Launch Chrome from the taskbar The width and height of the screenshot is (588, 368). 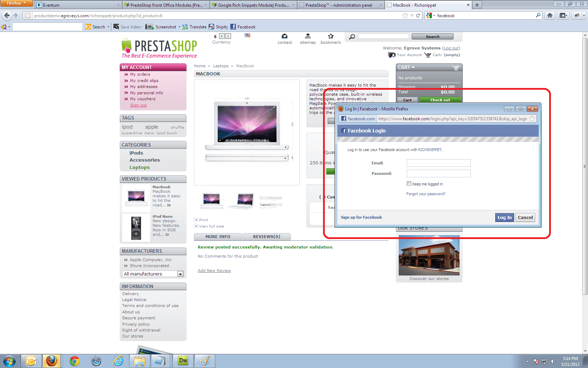pos(74,361)
